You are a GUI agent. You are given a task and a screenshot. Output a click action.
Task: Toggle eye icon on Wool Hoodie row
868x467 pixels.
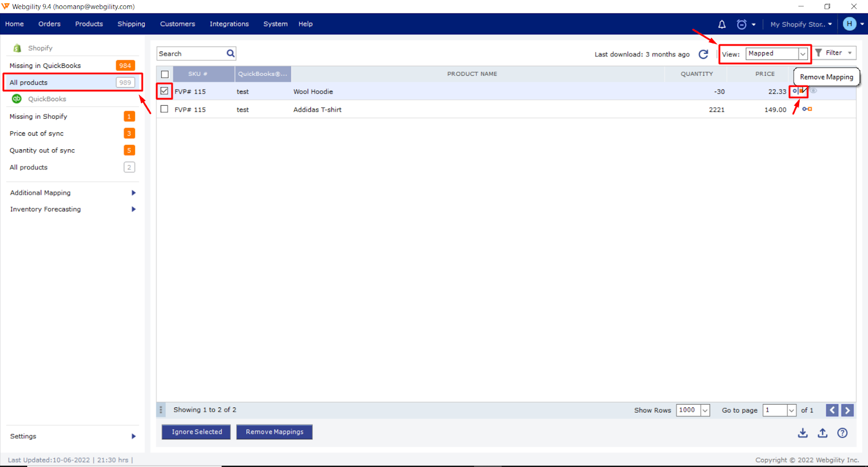click(x=813, y=91)
